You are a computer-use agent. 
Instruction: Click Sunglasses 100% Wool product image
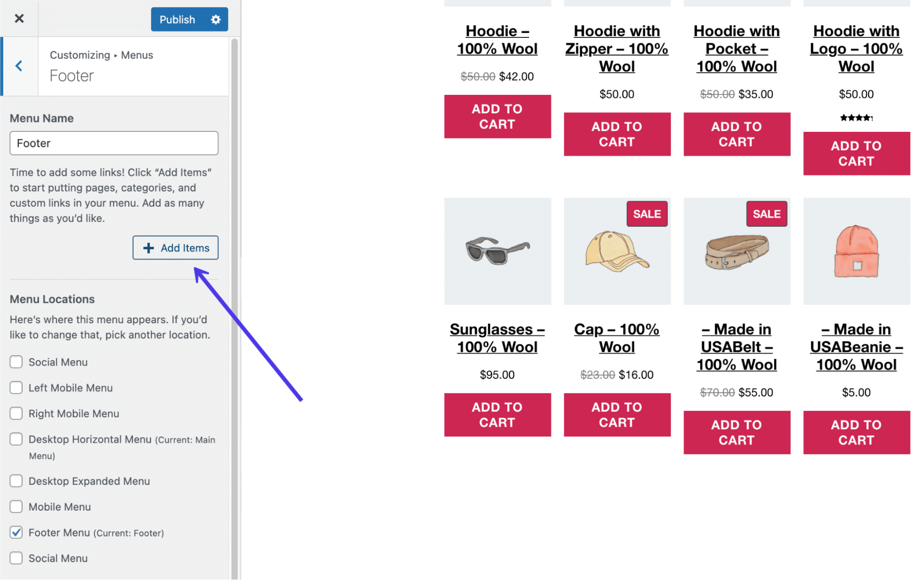[x=497, y=251]
